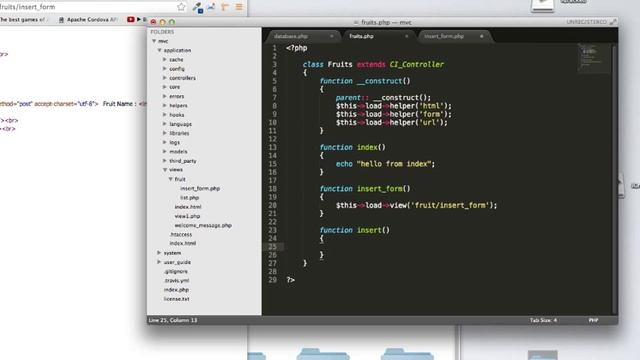Open view1.php in the sidebar
640x360 pixels.
187,216
